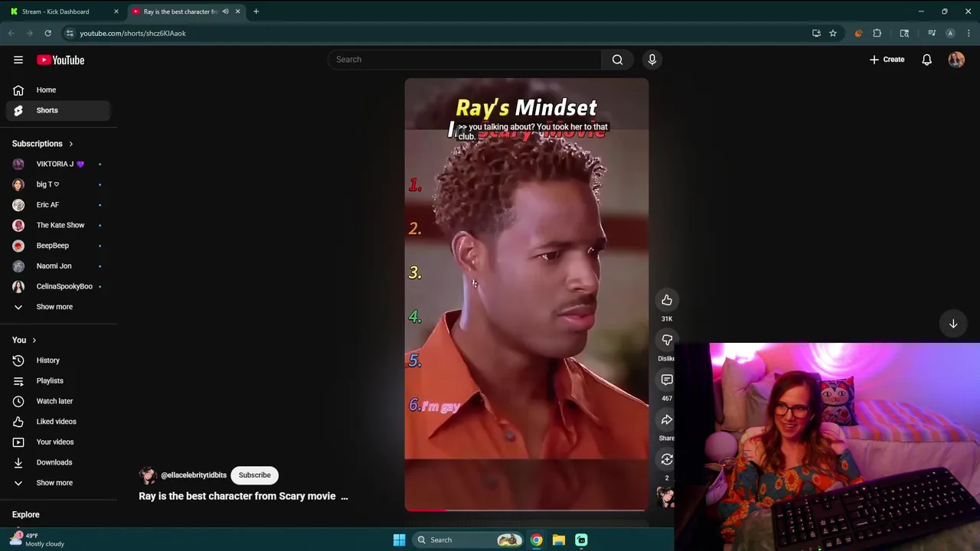The image size is (980, 551).
Task: Open the remix button
Action: (x=667, y=459)
